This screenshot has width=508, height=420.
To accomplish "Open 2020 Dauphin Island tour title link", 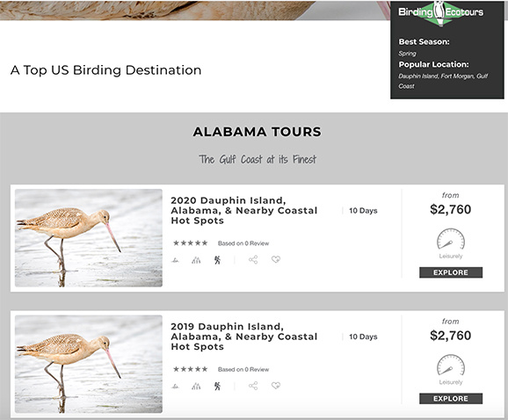I will (244, 211).
